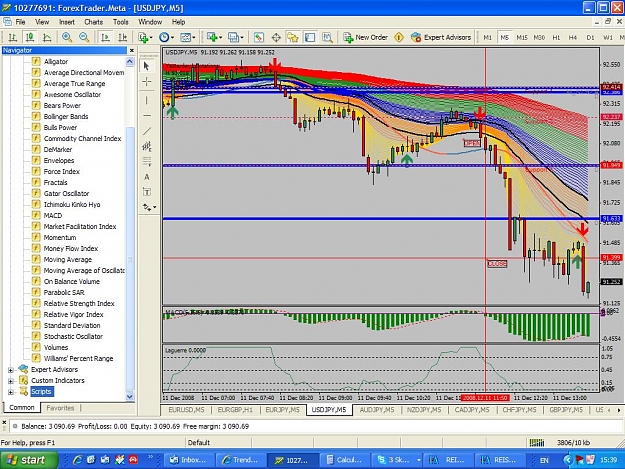Screen dimensions: 625x469
Task: Select the D1 timeframe
Action: (x=590, y=37)
